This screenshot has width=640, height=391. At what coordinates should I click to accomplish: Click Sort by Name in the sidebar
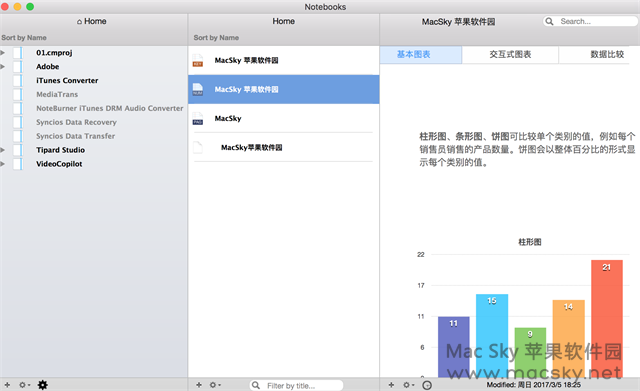24,38
